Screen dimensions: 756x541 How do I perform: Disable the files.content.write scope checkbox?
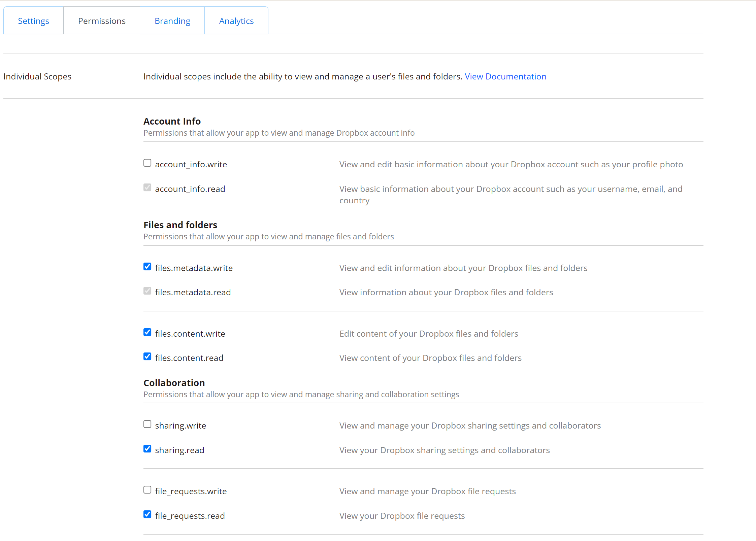pos(147,332)
